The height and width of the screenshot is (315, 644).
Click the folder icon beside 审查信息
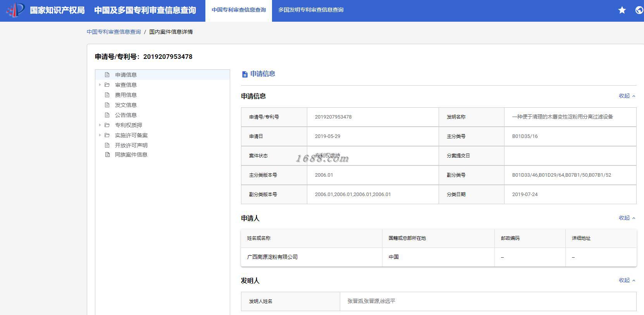(x=107, y=85)
